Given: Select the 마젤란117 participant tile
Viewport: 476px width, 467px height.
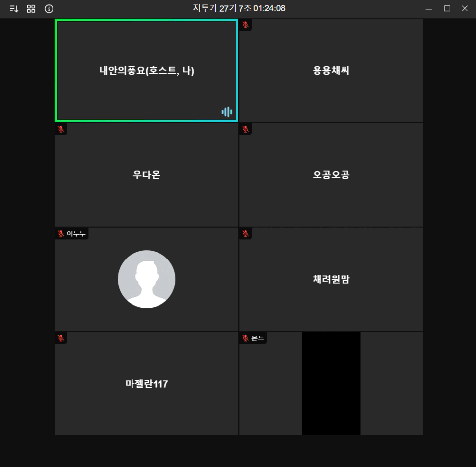Looking at the screenshot, I should tap(147, 384).
